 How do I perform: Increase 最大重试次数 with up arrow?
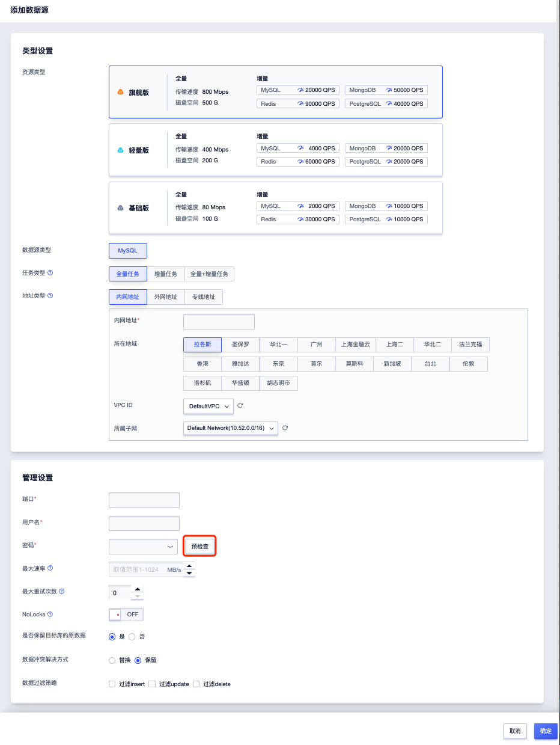[138, 589]
